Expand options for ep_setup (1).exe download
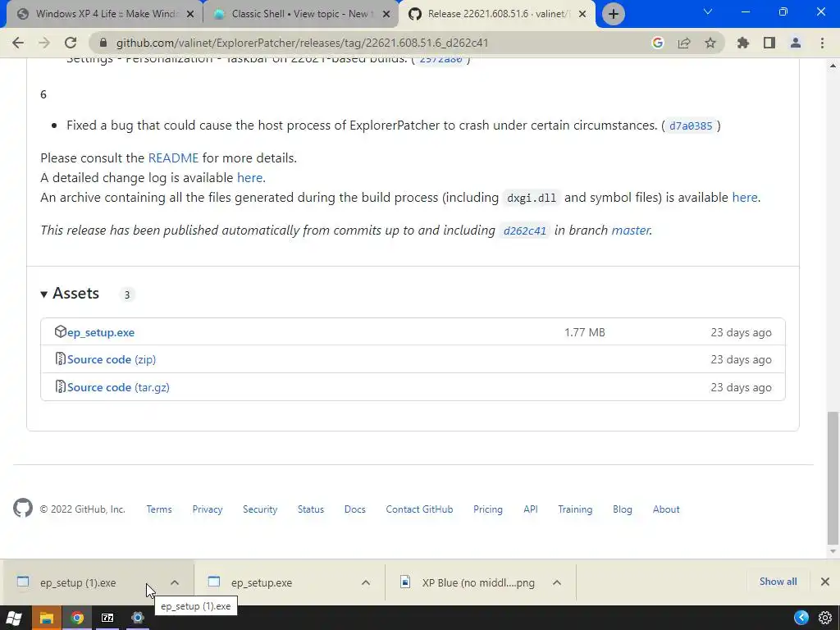 pyautogui.click(x=175, y=582)
